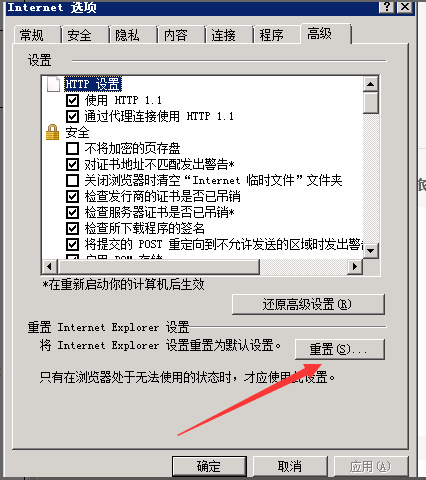Enable 不将加密的页存盘 checkbox

(72, 148)
